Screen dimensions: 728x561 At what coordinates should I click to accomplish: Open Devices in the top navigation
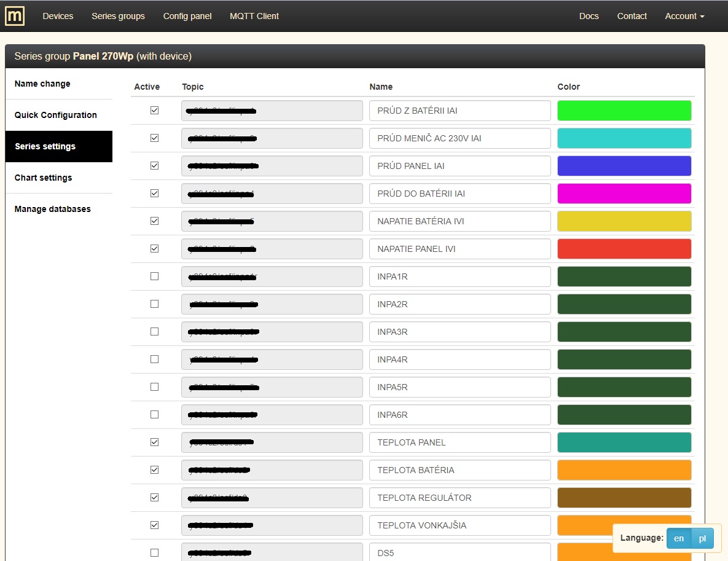click(x=58, y=16)
